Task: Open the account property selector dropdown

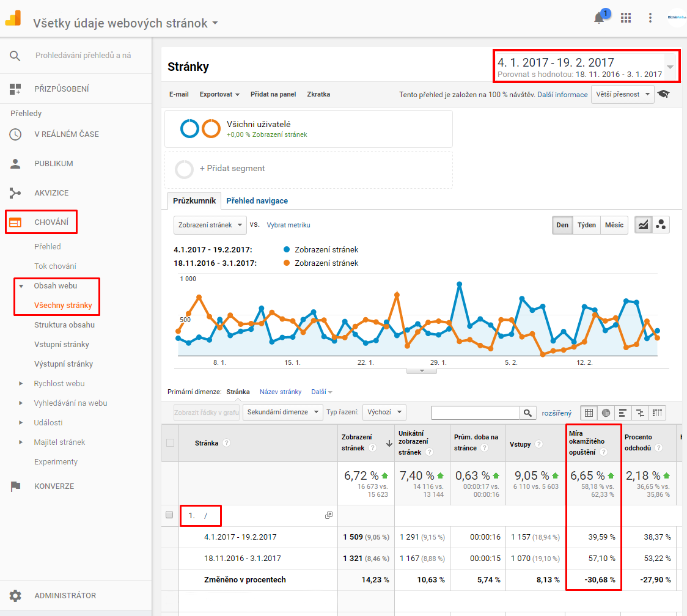Action: pos(125,23)
